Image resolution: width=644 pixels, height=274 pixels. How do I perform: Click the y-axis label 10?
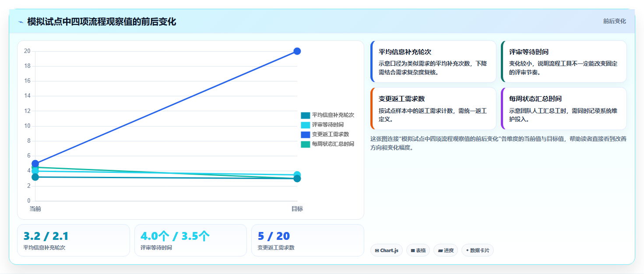pos(27,126)
